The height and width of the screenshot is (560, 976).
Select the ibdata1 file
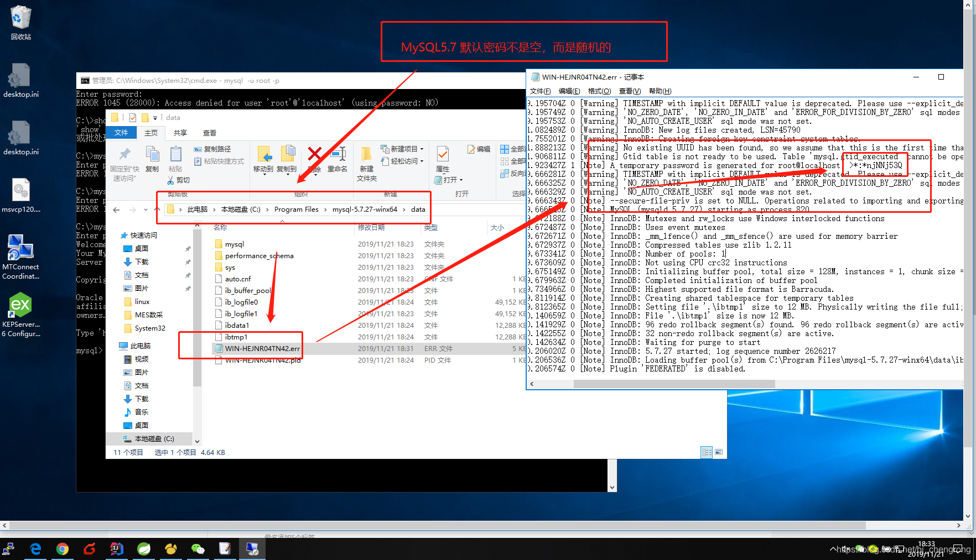[x=237, y=326]
